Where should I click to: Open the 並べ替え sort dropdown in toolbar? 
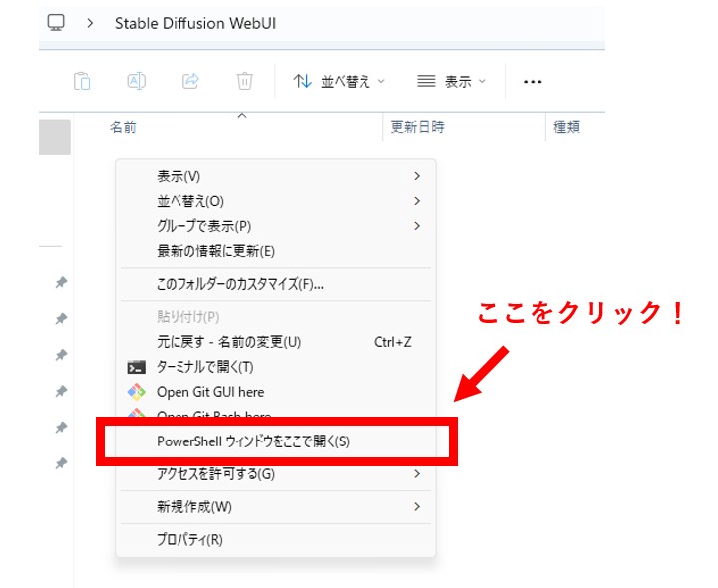(x=339, y=82)
